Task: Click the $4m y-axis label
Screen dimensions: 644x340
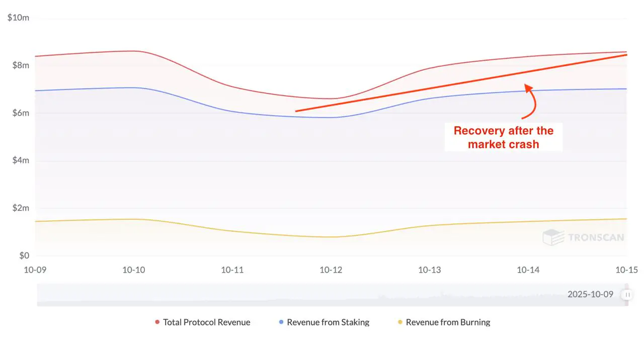Action: (20, 161)
